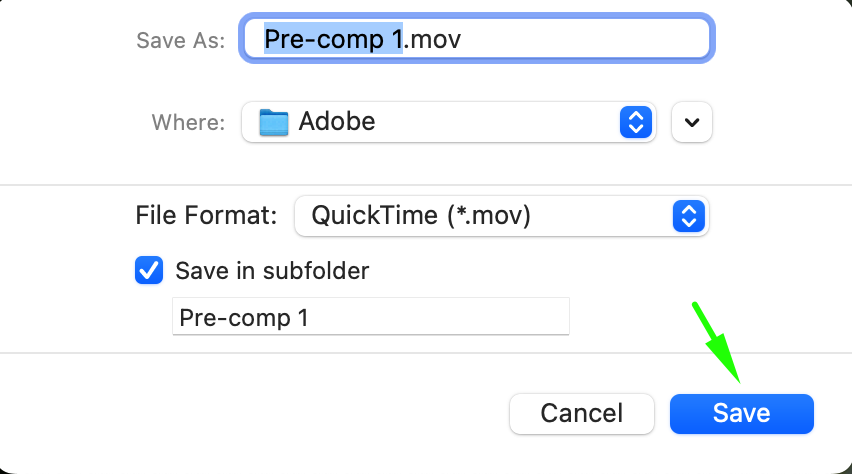852x474 pixels.
Task: Cancel the save dialog
Action: pyautogui.click(x=581, y=413)
